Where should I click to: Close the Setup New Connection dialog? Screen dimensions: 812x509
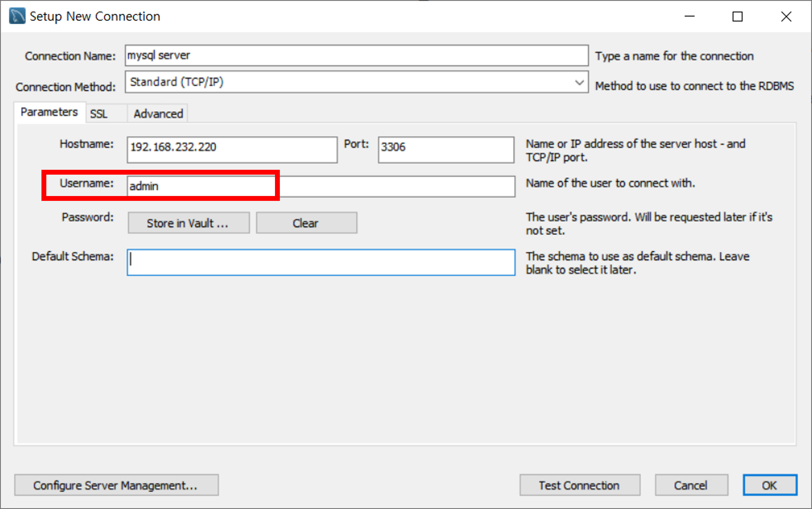[x=786, y=16]
